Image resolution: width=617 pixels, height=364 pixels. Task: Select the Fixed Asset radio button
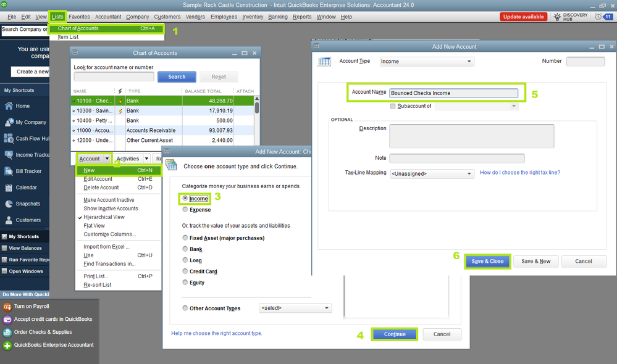[x=185, y=238]
